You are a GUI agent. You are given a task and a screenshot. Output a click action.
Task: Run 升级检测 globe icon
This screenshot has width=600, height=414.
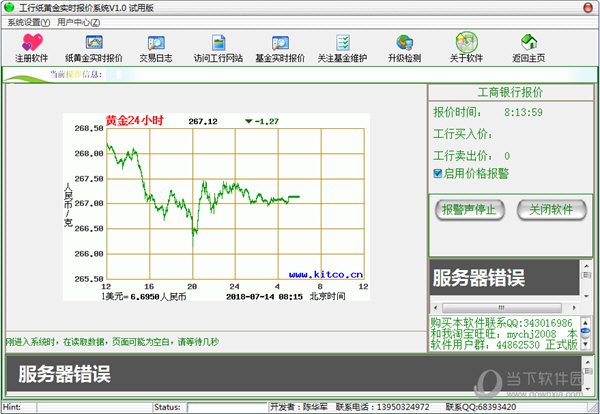(x=404, y=42)
